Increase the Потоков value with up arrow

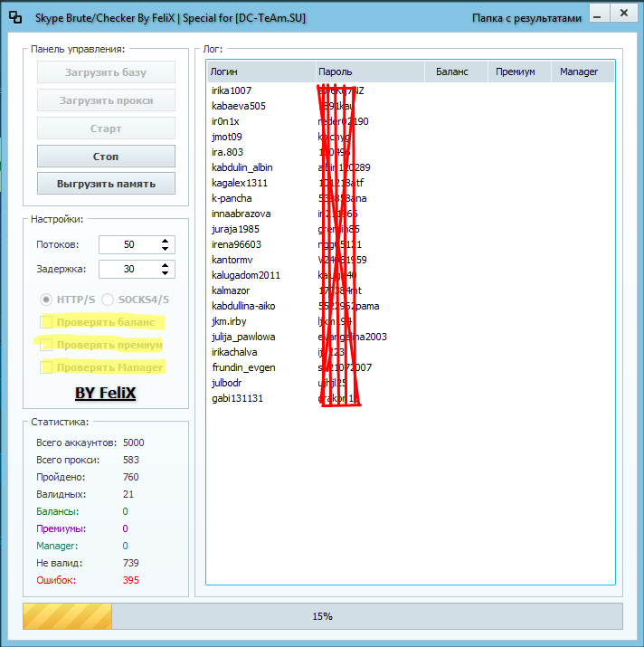coord(165,241)
